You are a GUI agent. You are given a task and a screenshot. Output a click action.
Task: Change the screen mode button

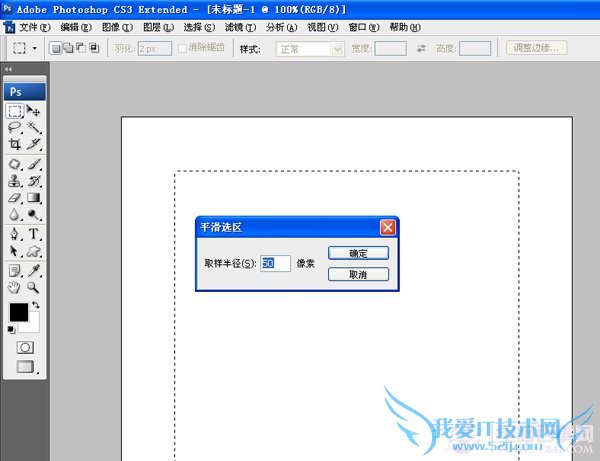click(25, 367)
